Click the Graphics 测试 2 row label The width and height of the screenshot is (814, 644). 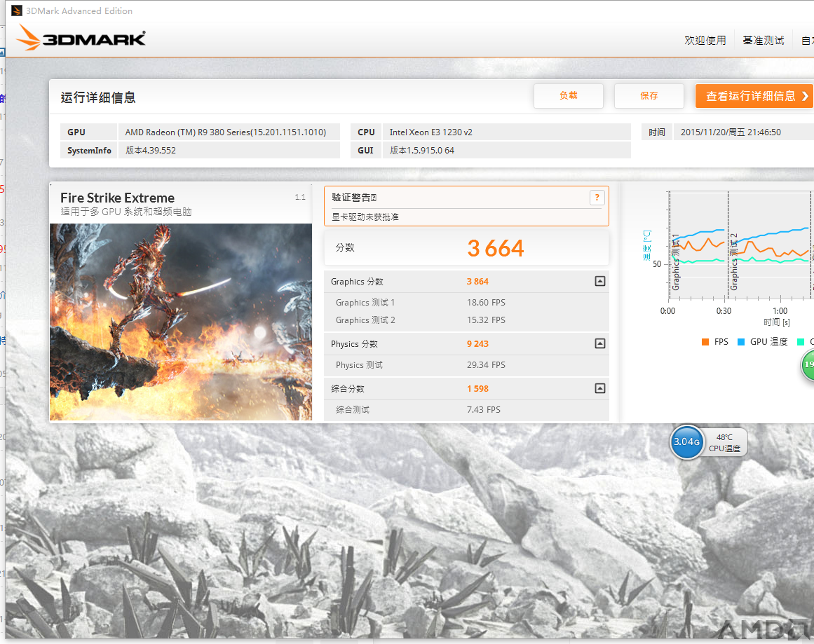click(365, 320)
